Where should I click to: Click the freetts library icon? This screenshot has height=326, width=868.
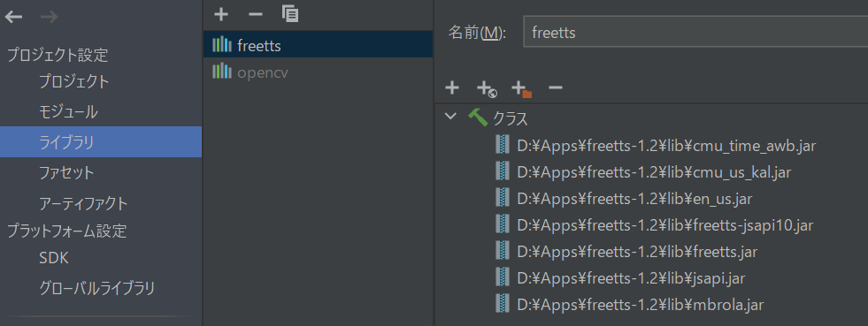pyautogui.click(x=221, y=45)
